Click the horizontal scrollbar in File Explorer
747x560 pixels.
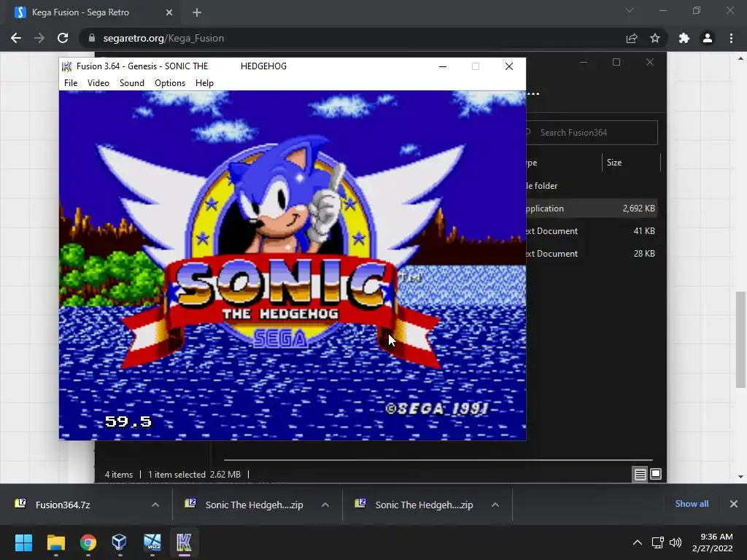click(x=438, y=461)
